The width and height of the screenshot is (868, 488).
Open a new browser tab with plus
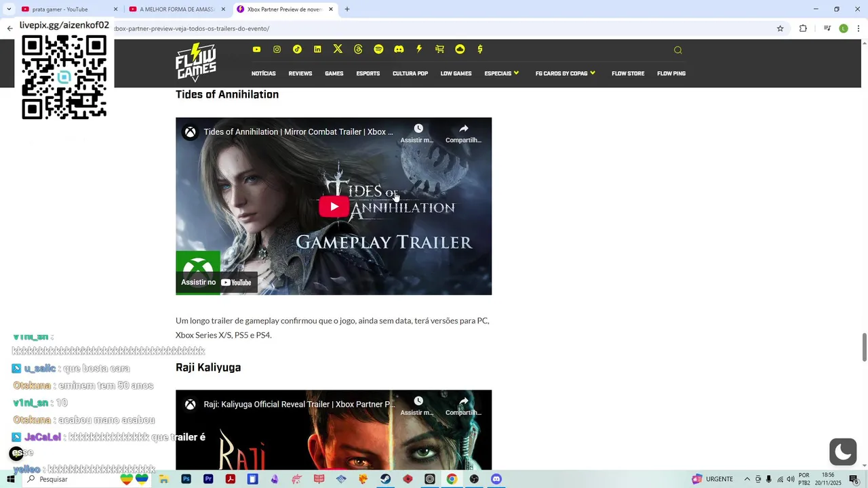347,9
